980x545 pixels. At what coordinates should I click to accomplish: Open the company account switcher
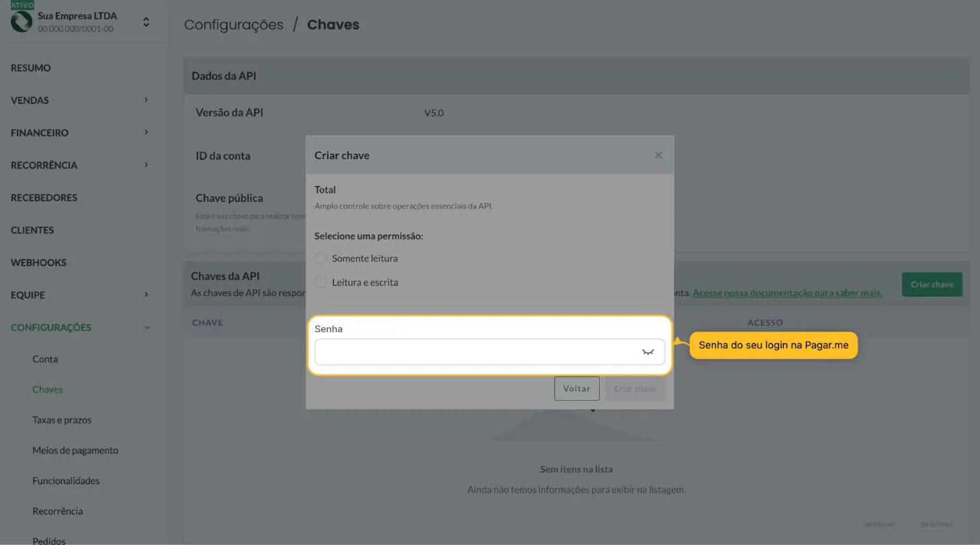[146, 22]
